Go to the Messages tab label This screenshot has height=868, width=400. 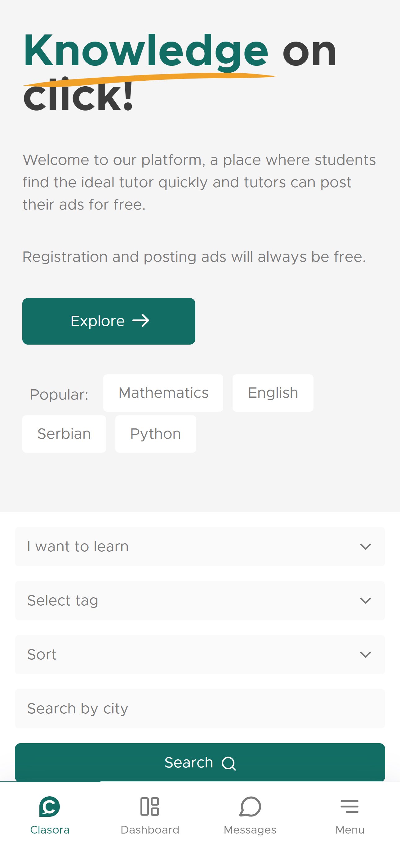pyautogui.click(x=250, y=830)
